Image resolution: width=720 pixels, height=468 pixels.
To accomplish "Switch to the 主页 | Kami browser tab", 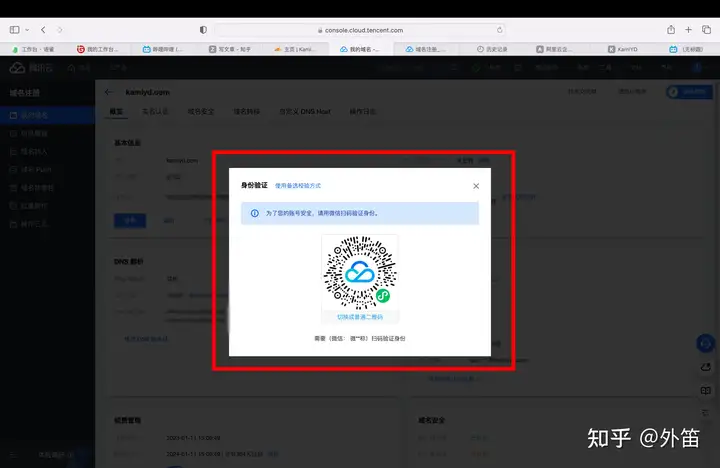I will [x=296, y=49].
